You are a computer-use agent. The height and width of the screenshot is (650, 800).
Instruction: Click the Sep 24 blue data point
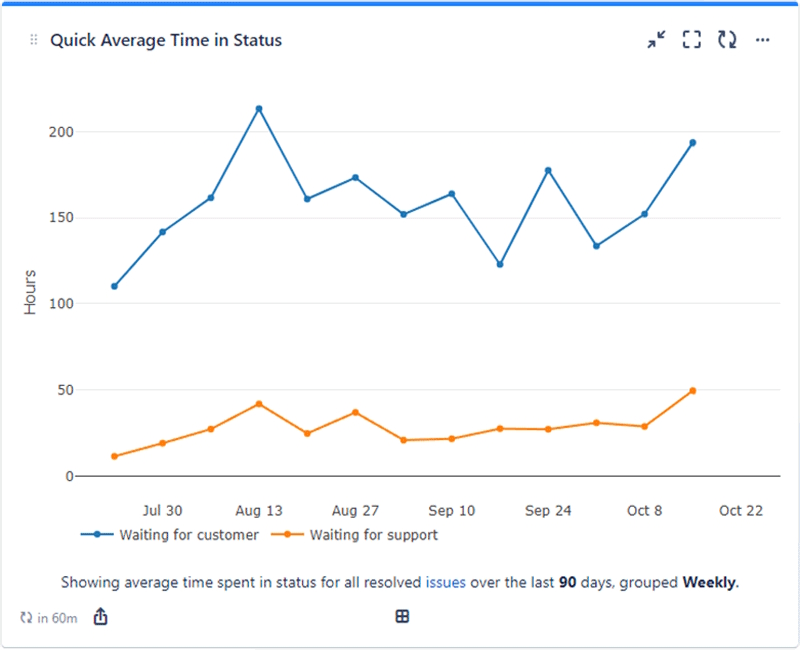(548, 171)
